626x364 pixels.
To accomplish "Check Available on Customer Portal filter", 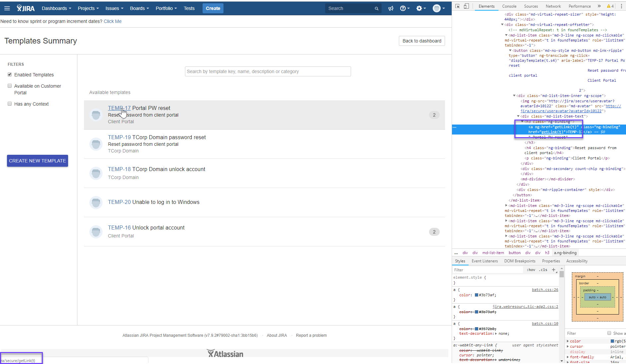I will coord(10,86).
